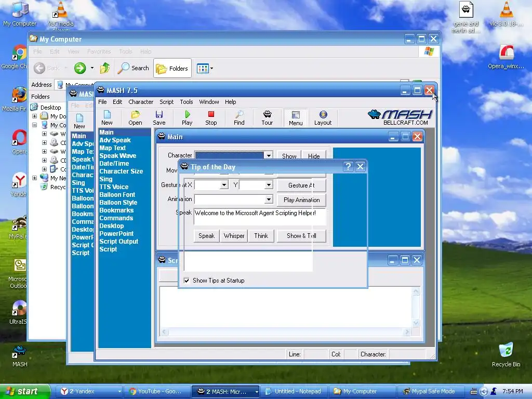Image resolution: width=532 pixels, height=399 pixels.
Task: Start the script with the Play icon
Action: click(187, 118)
